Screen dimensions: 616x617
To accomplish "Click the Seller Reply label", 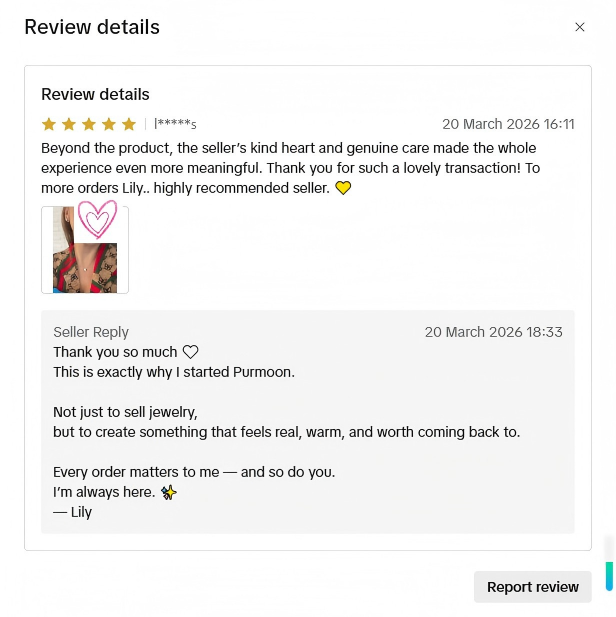I will [91, 332].
